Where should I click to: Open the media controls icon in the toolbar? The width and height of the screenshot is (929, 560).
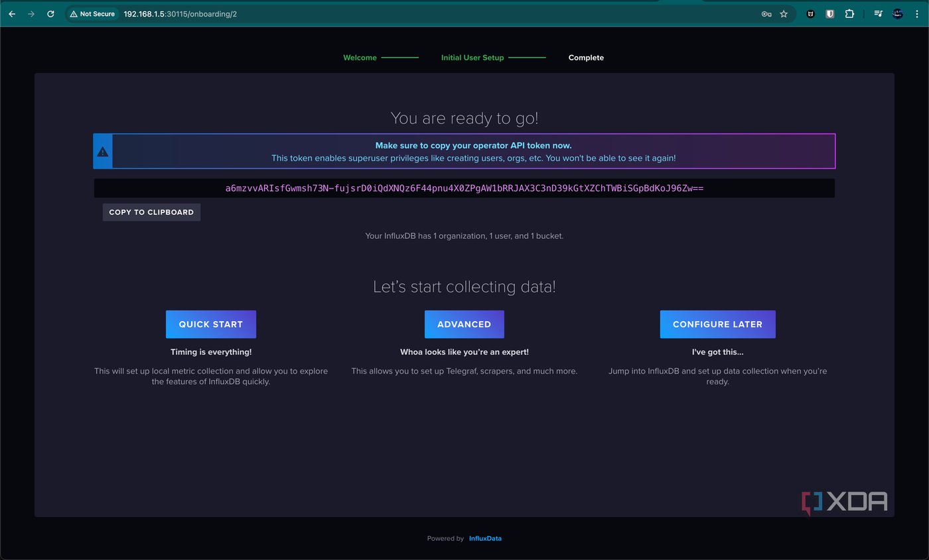878,14
